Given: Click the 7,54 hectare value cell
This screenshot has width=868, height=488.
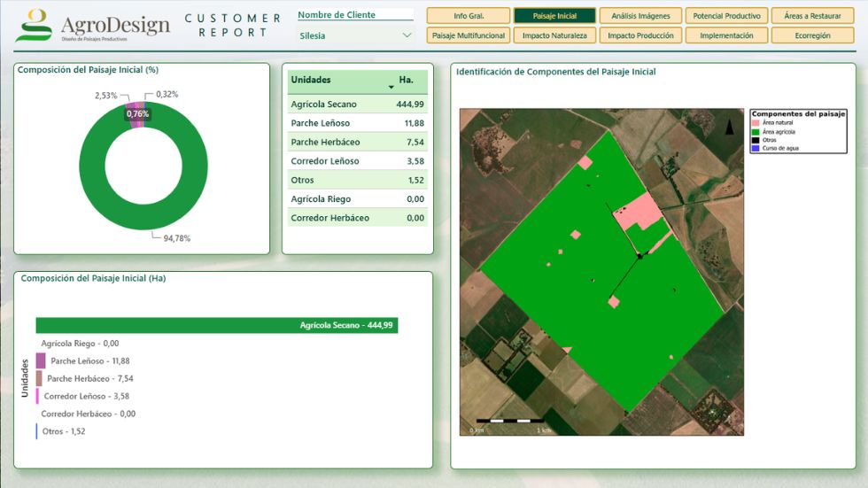Looking at the screenshot, I should pos(415,142).
